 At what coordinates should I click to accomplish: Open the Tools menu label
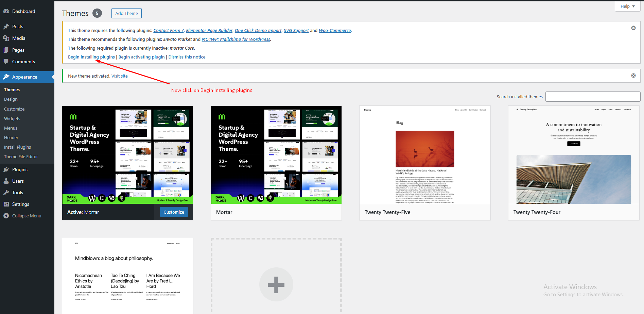(x=18, y=193)
